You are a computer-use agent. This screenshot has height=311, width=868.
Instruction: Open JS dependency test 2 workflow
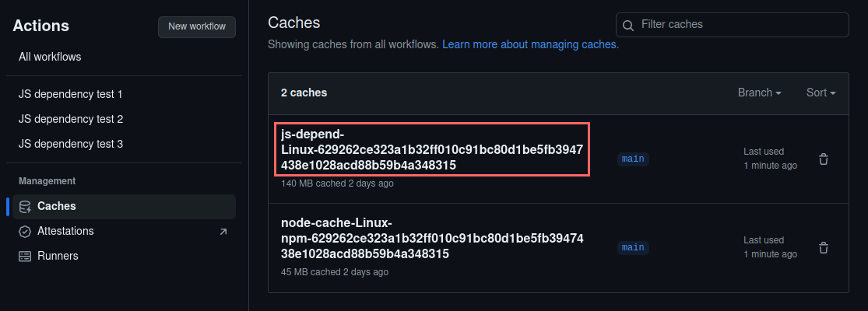71,119
